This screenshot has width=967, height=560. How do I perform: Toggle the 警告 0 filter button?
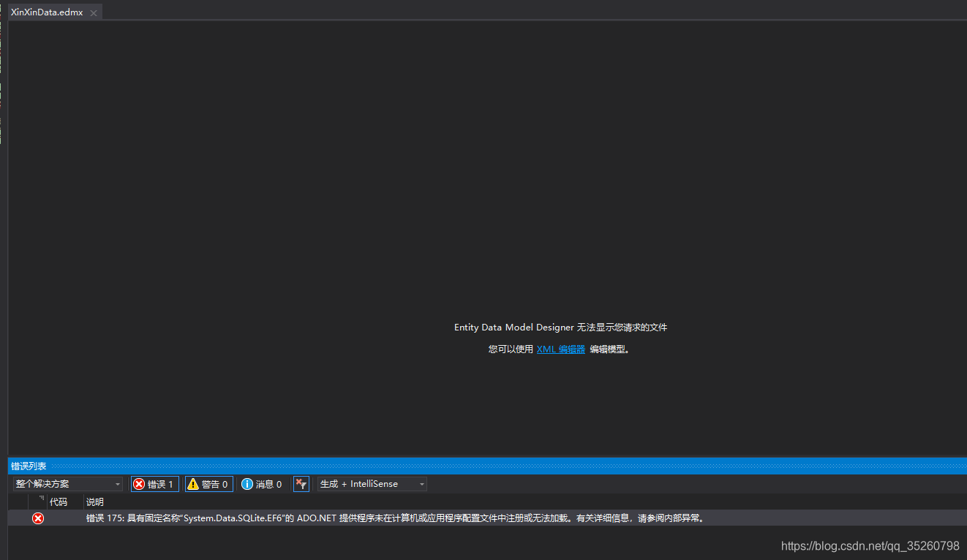tap(208, 484)
